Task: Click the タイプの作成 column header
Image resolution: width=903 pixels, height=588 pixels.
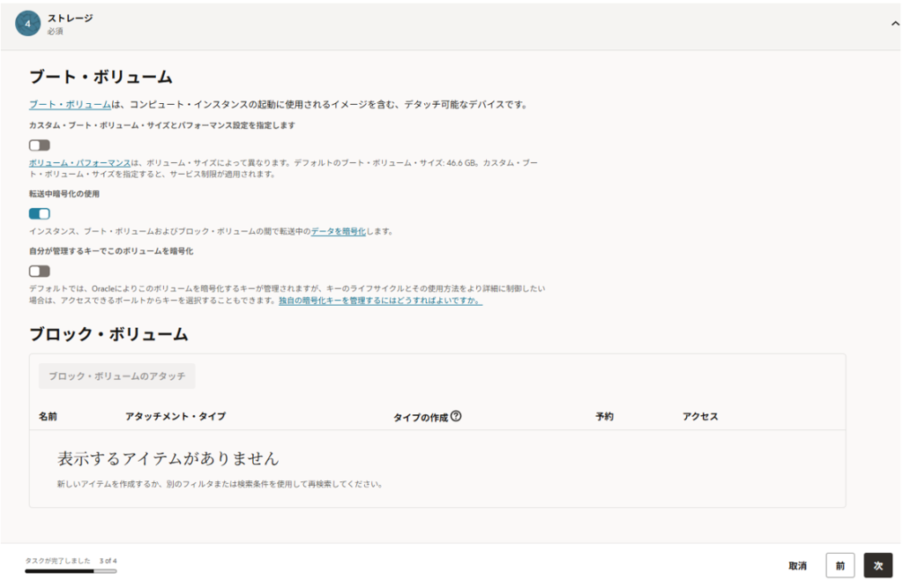Action: tap(421, 416)
